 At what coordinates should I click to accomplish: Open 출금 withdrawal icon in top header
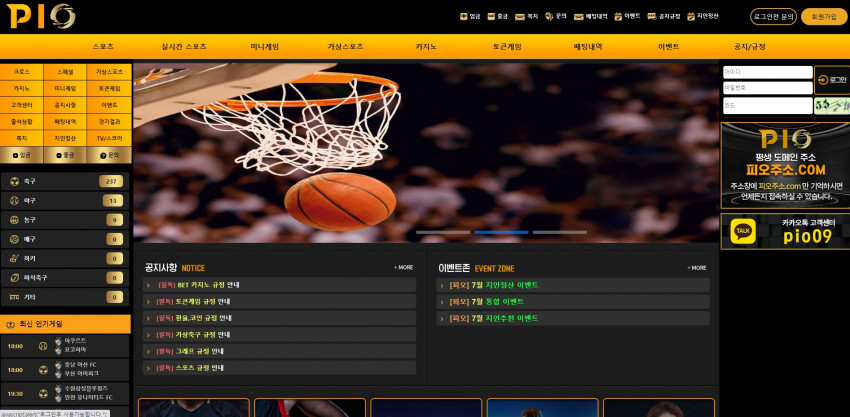click(x=498, y=16)
